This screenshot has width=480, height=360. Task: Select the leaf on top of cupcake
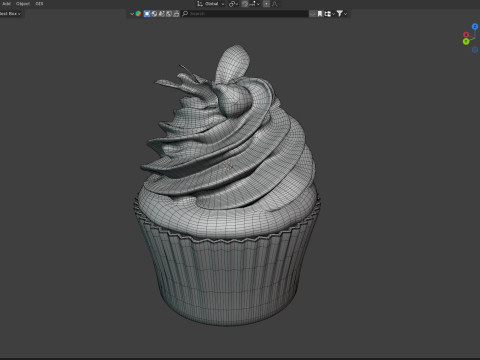pos(233,63)
